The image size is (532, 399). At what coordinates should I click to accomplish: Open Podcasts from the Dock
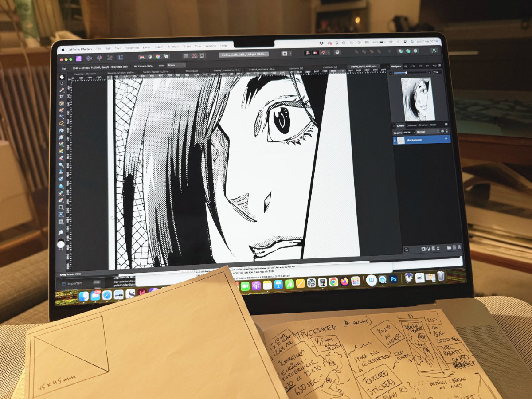256,286
